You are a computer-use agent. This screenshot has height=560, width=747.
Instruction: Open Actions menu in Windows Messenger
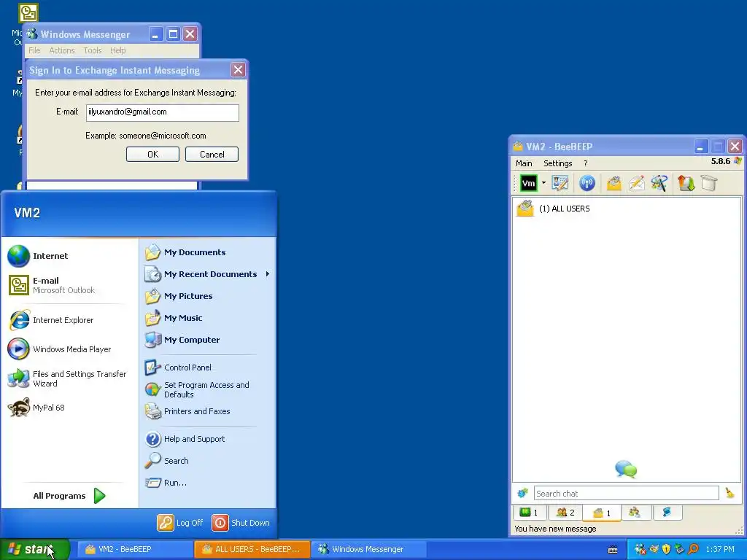tap(62, 50)
